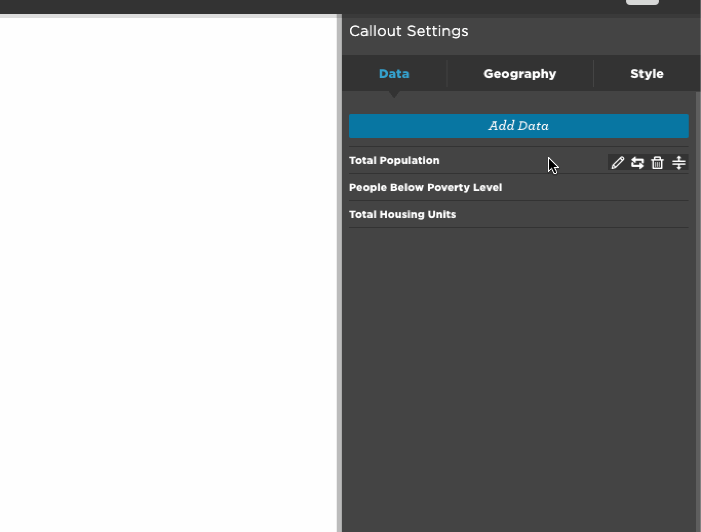Edit Total Population with the pencil icon

click(x=617, y=163)
